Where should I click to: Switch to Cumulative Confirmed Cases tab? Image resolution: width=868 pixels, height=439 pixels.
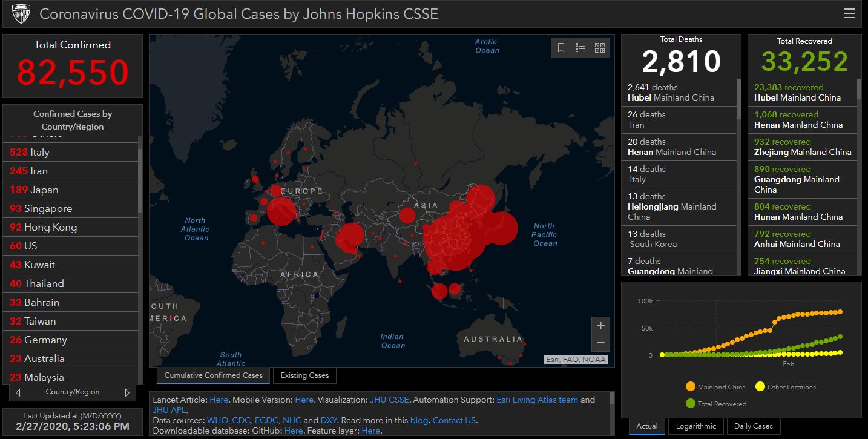click(214, 375)
